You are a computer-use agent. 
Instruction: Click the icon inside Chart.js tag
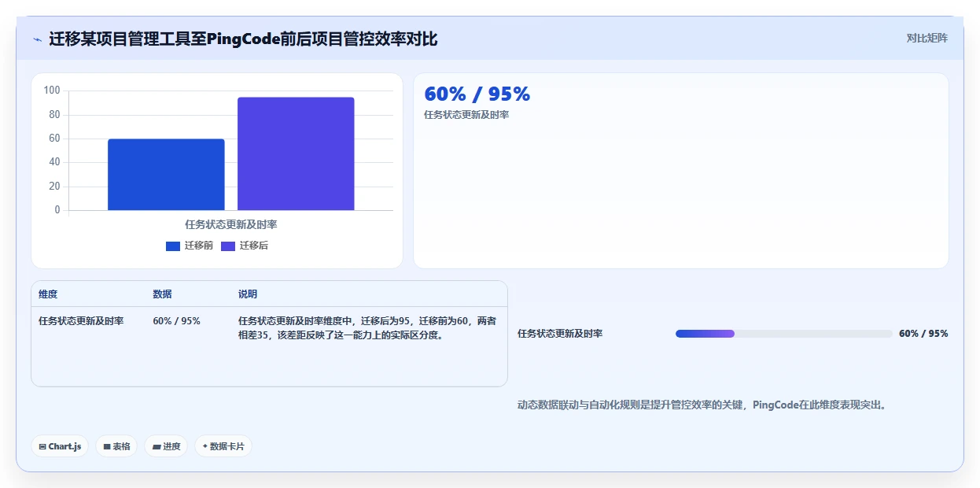coord(42,446)
